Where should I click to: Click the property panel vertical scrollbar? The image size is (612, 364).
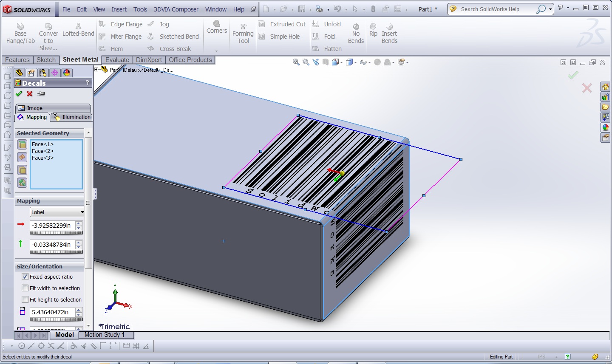point(88,204)
